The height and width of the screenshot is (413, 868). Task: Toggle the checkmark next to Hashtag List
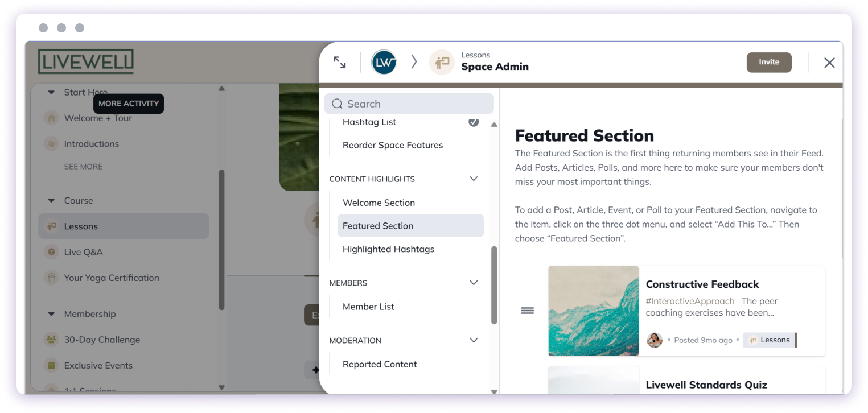coord(474,122)
